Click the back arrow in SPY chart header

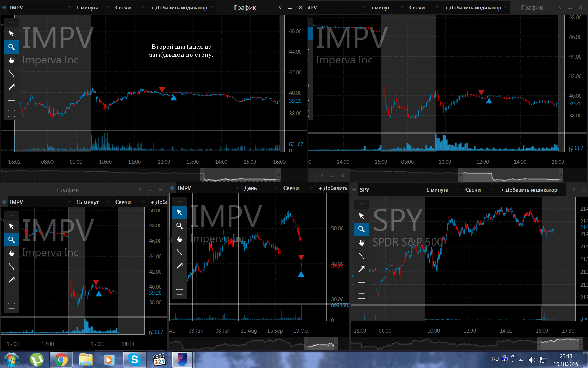click(x=574, y=190)
